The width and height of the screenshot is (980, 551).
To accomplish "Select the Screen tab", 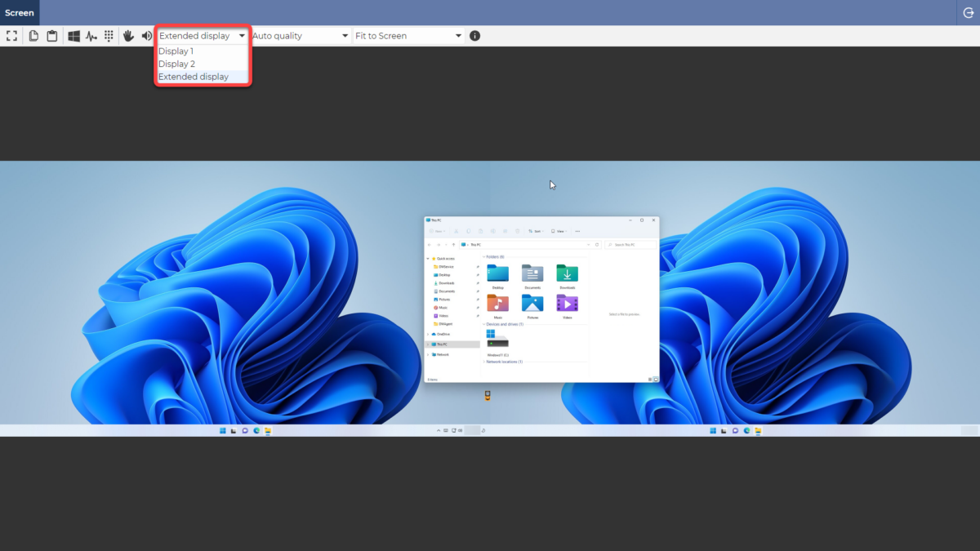I will [20, 12].
